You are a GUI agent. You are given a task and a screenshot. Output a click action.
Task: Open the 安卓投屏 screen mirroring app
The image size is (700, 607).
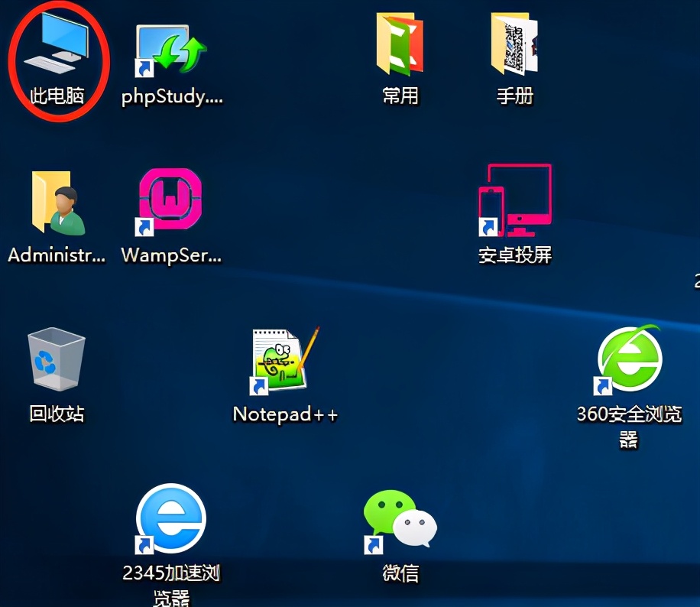[x=514, y=200]
